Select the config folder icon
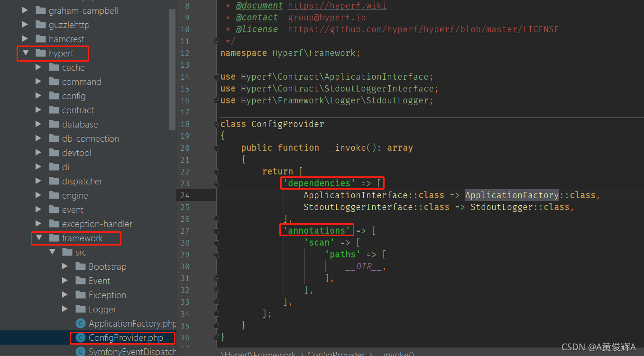 [54, 96]
